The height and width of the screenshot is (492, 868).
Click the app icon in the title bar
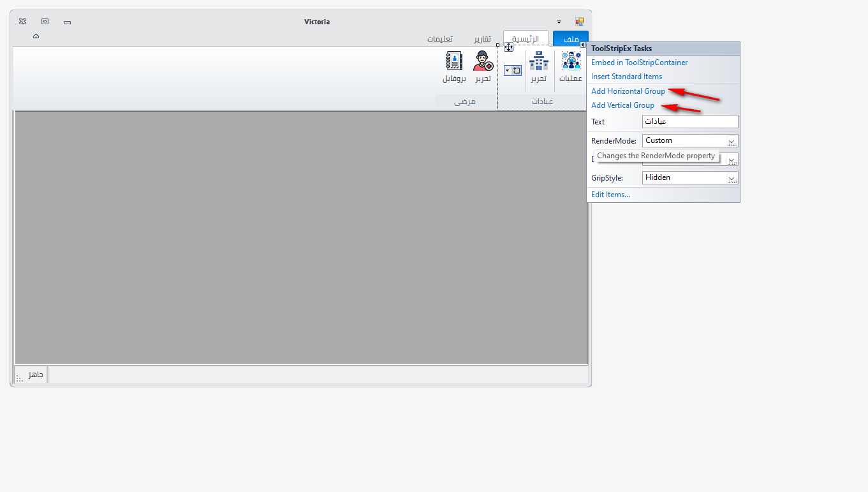point(579,22)
